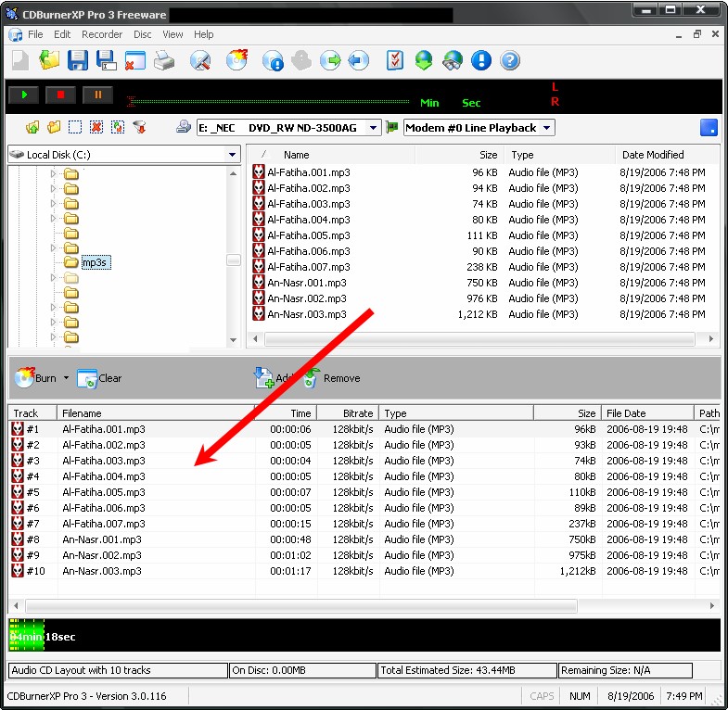The width and height of the screenshot is (728, 710).
Task: Show disc information via the disc info icon
Action: coord(273,60)
